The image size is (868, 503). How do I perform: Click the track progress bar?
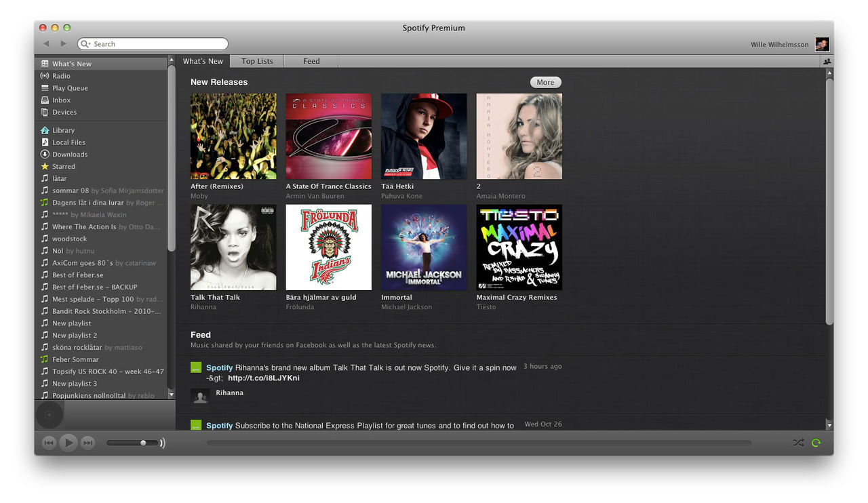coord(479,443)
